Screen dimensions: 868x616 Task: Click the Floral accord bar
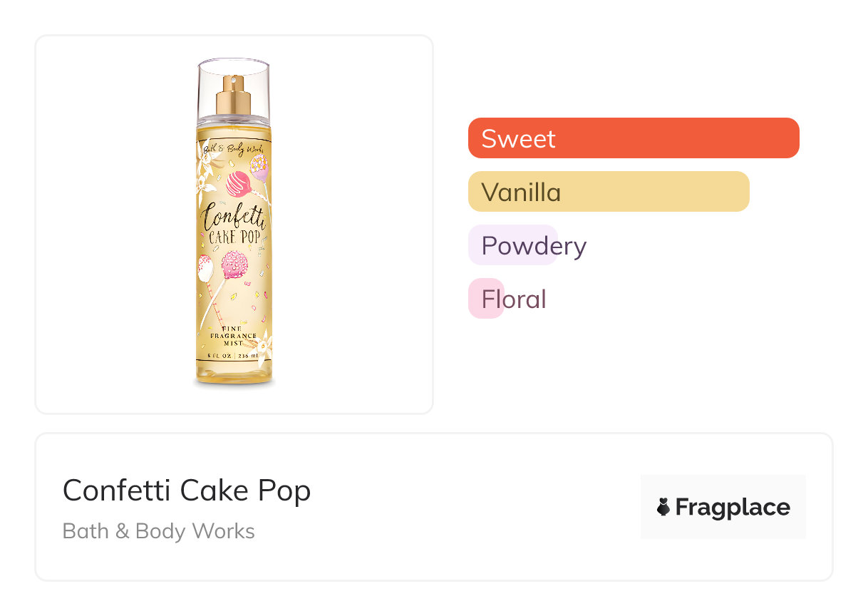487,299
